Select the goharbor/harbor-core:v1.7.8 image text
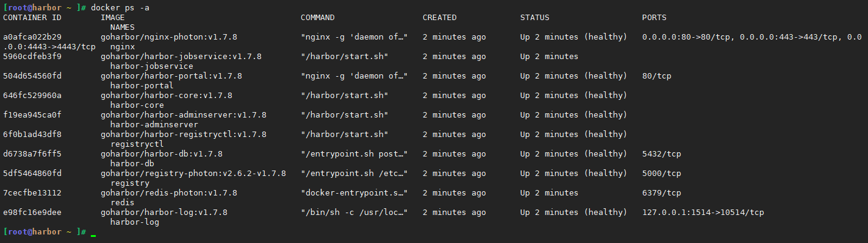Screen dimensions: 868x243 click(x=167, y=96)
